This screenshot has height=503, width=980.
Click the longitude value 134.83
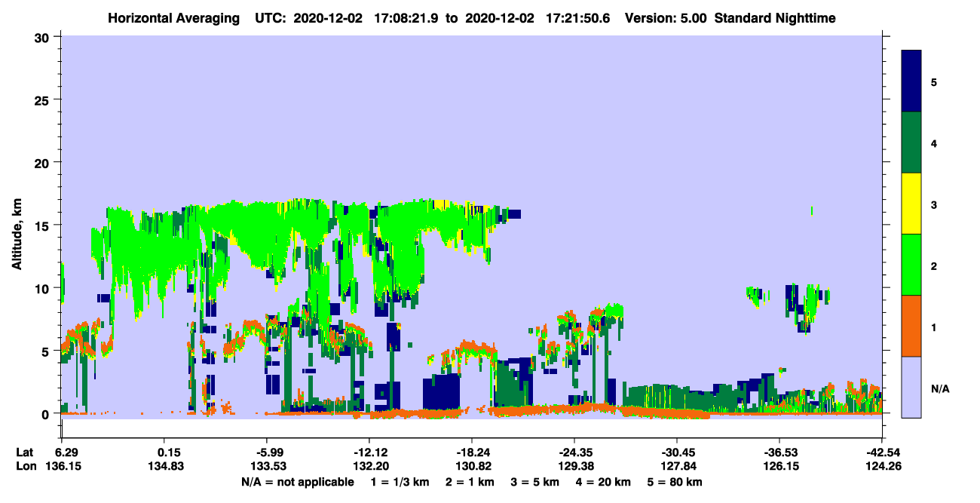coord(164,467)
